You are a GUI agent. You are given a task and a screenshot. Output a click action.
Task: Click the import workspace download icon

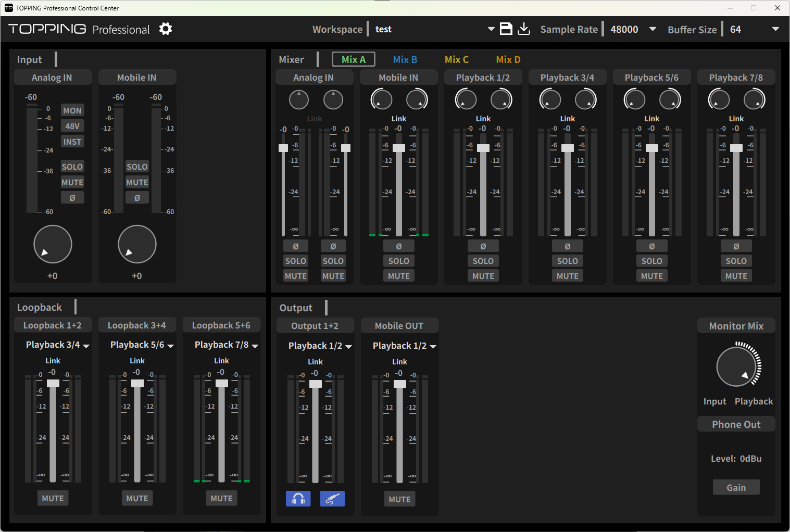[524, 29]
